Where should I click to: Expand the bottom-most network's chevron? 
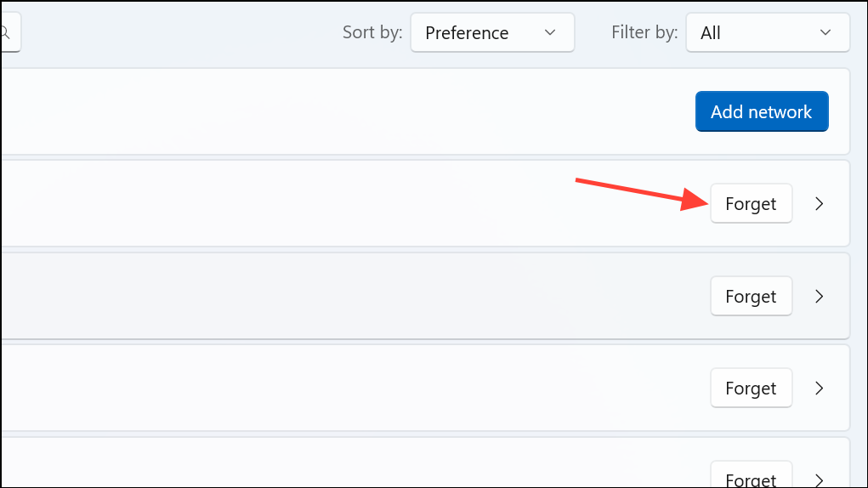click(820, 479)
